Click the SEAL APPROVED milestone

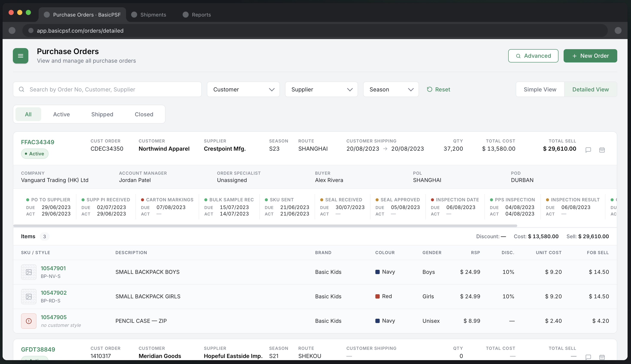398,207
